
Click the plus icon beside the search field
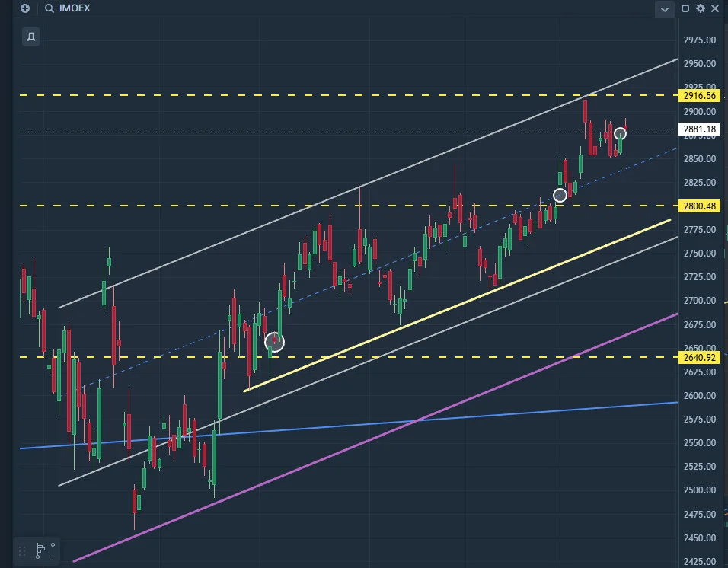pos(25,8)
